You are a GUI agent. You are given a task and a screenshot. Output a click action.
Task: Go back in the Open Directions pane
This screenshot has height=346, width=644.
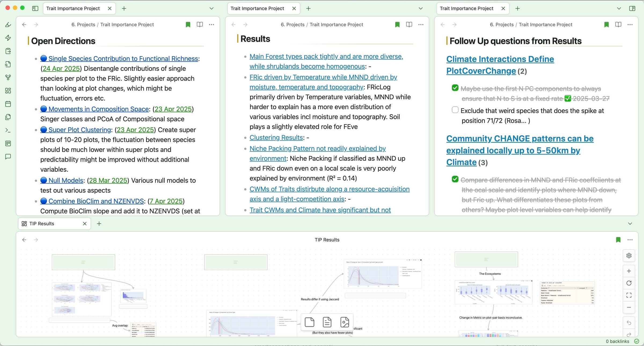(x=24, y=24)
